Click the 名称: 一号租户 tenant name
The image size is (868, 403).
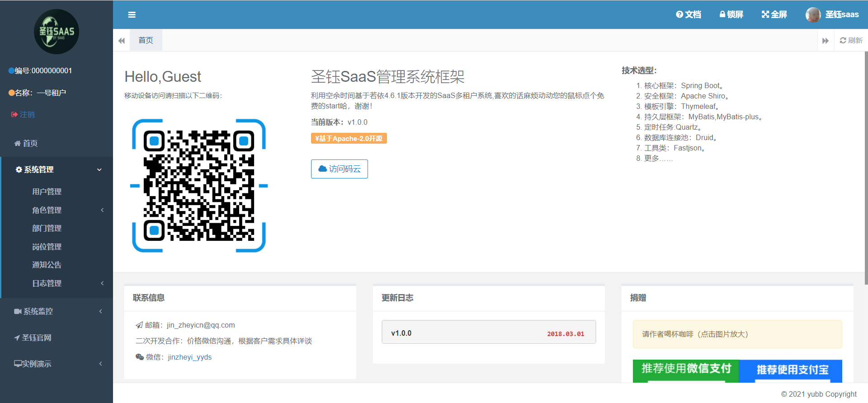[41, 93]
